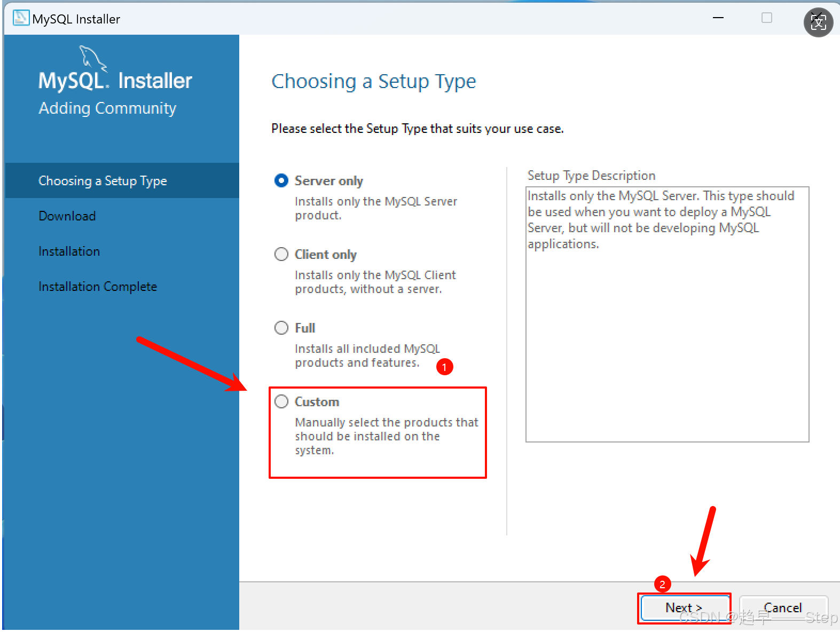Click 'Installs all included MySQL products' text

[367, 355]
